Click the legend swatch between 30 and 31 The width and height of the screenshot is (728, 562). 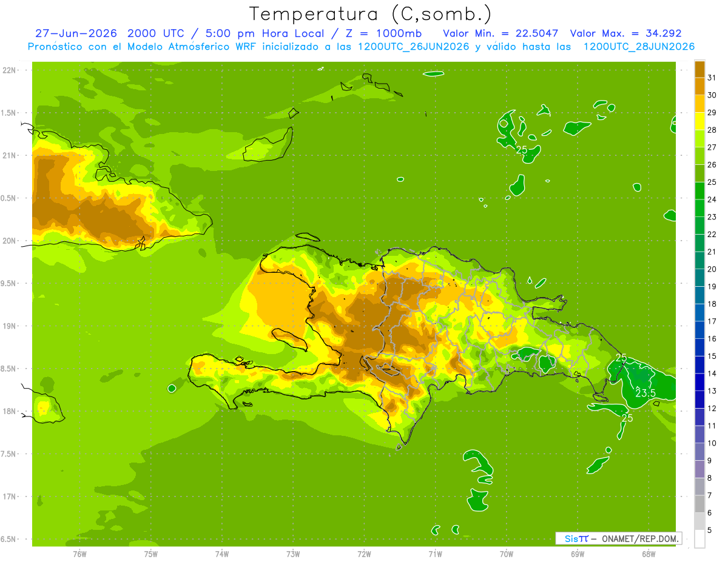[x=699, y=87]
